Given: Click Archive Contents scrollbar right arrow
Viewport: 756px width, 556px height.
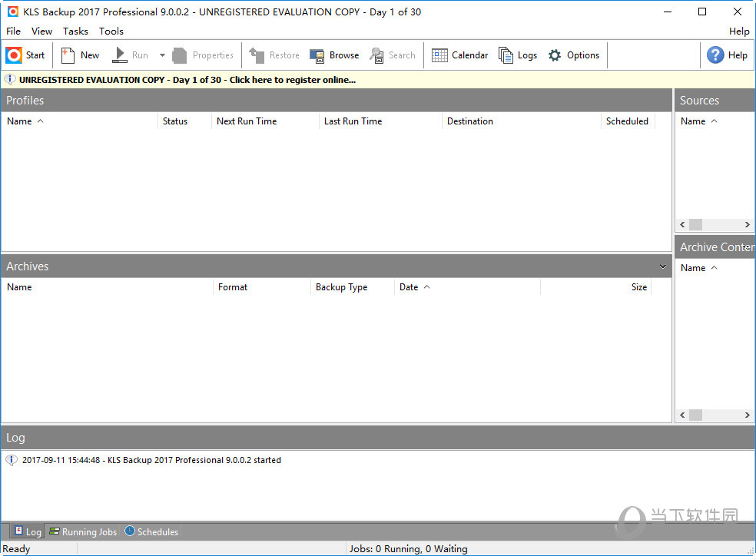Looking at the screenshot, I should point(748,415).
